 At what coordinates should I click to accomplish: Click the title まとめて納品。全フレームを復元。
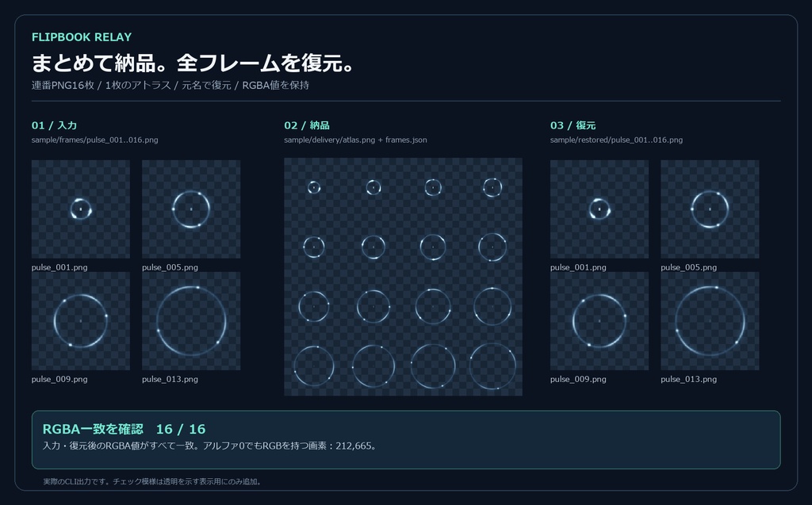[193, 63]
